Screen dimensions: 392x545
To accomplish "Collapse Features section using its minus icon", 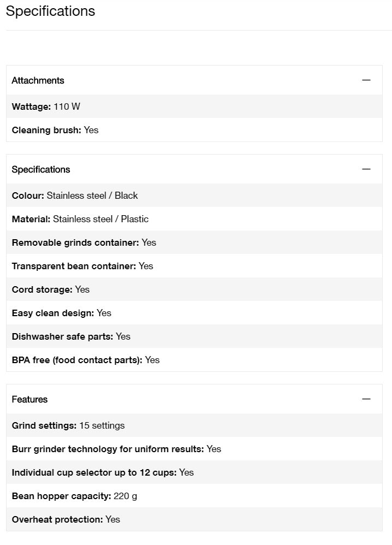I will [x=366, y=399].
